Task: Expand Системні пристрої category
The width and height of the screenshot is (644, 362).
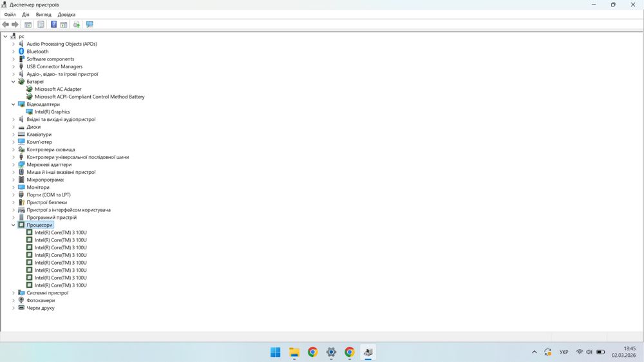Action: coord(13,293)
